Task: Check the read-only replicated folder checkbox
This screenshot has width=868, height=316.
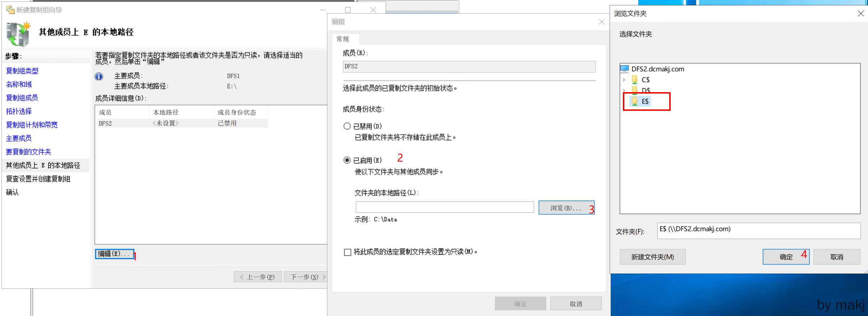Action: (x=348, y=252)
